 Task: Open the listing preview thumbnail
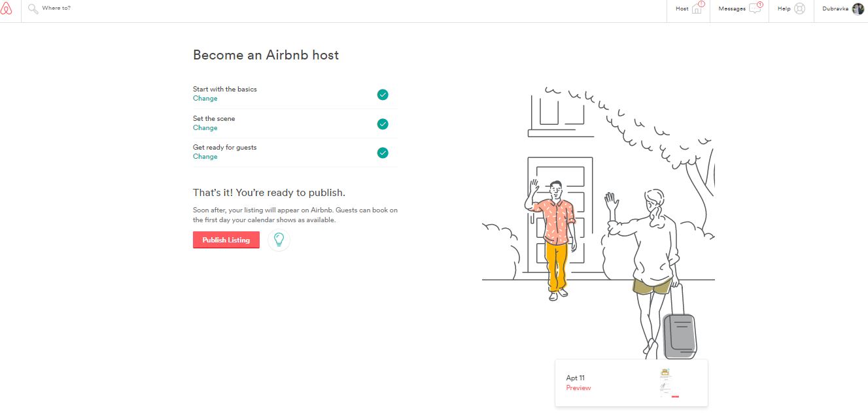pos(667,383)
